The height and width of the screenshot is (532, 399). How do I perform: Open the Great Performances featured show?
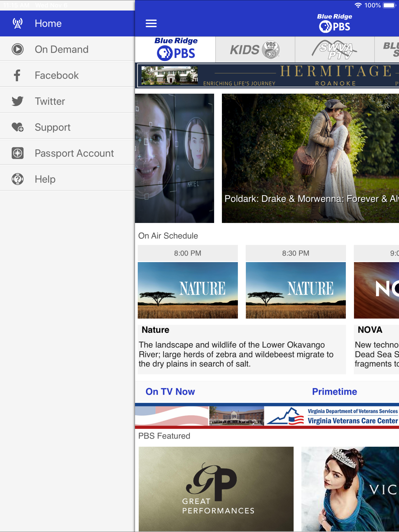click(x=216, y=489)
